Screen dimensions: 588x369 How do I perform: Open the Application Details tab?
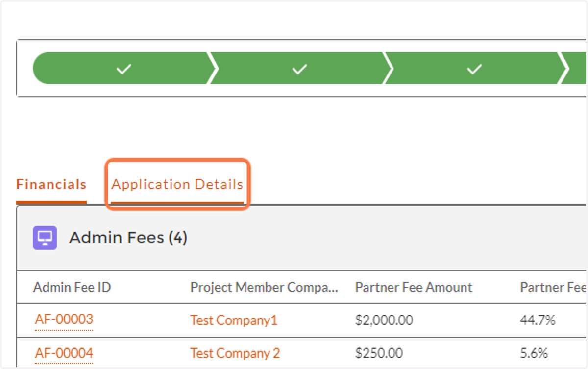tap(177, 185)
